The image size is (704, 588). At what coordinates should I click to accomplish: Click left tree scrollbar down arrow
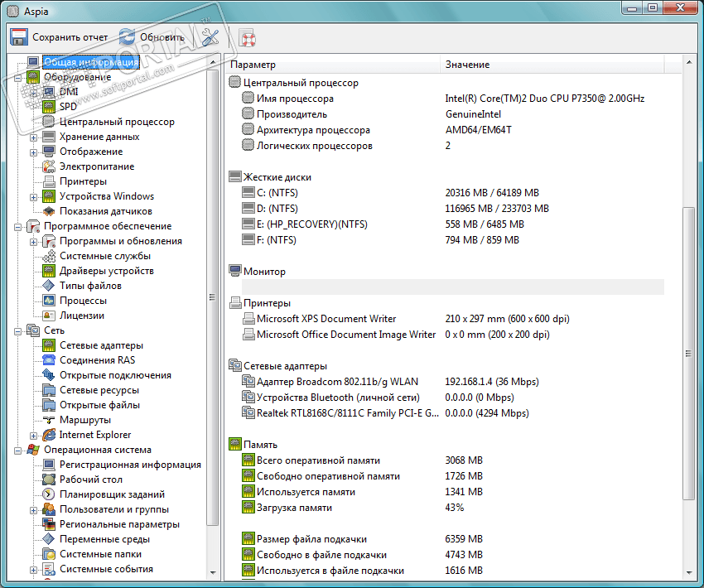coord(213,572)
